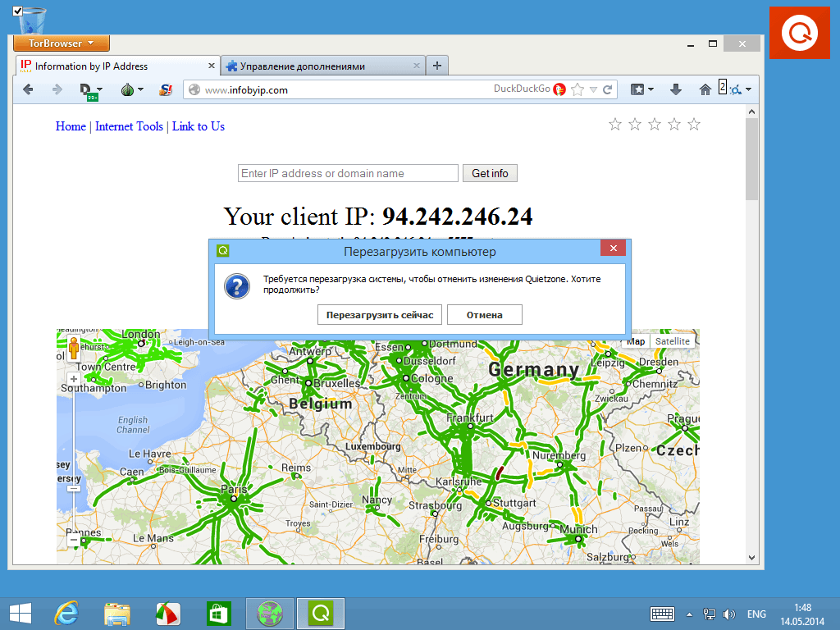
Task: Go to the home page icon
Action: [x=705, y=89]
